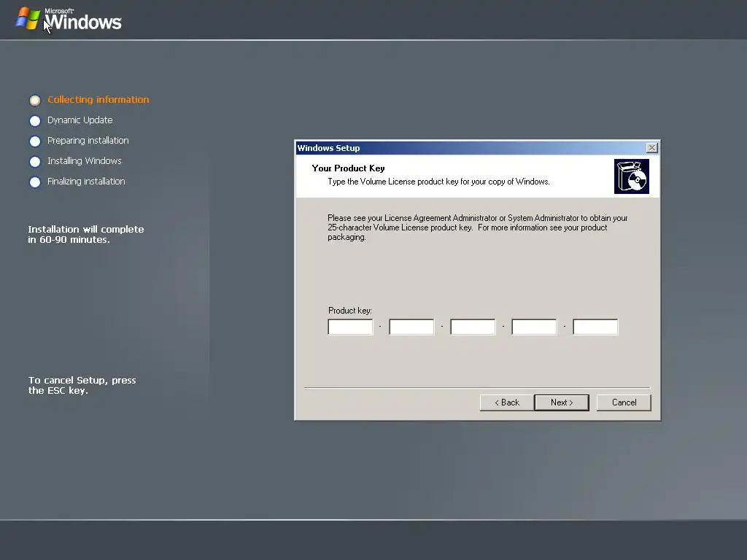Click the Preparing installation step bullet
Screen dimensions: 747x560
[35, 141]
